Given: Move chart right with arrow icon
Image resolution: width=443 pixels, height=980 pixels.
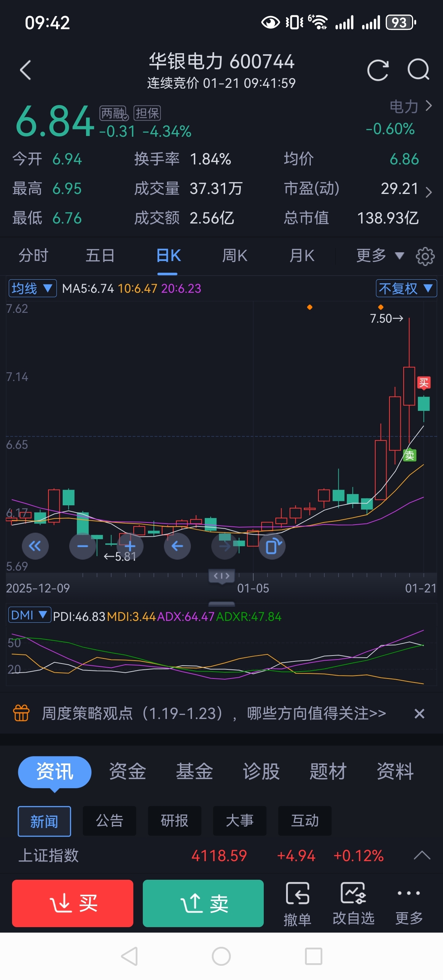Looking at the screenshot, I should 225,546.
